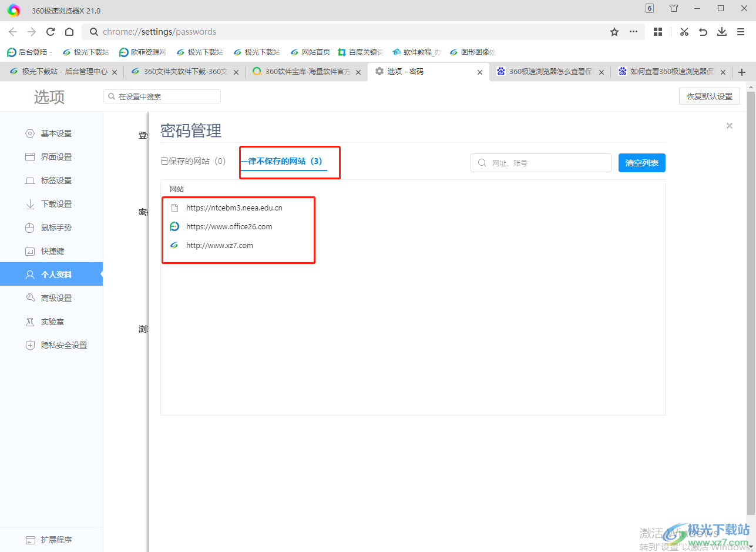756x552 pixels.
Task: Open 快捷键 in the sidebar
Action: [51, 251]
